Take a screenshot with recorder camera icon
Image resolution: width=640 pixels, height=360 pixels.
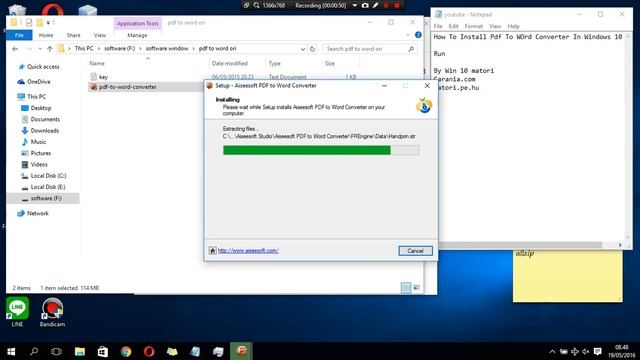pyautogui.click(x=365, y=5)
